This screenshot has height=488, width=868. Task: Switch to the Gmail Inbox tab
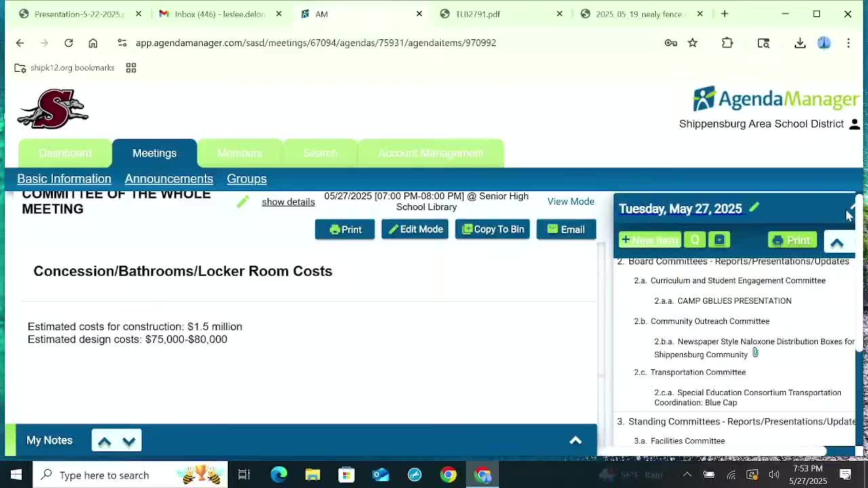pyautogui.click(x=220, y=14)
